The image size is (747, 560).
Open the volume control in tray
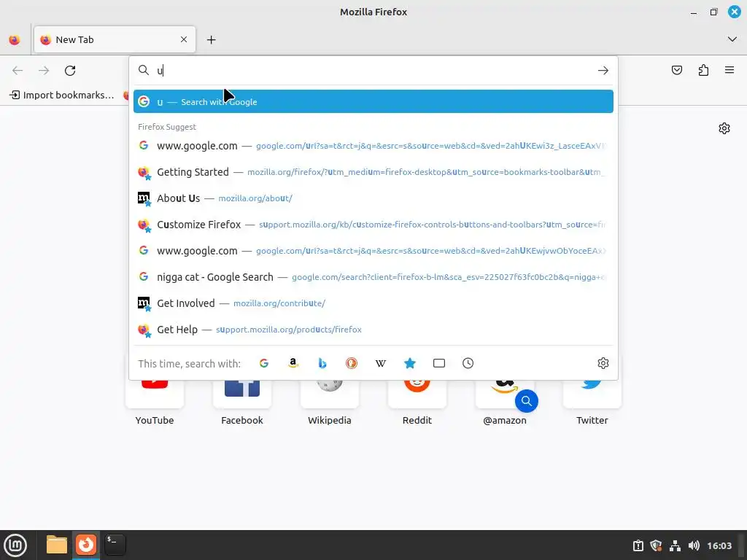694,545
